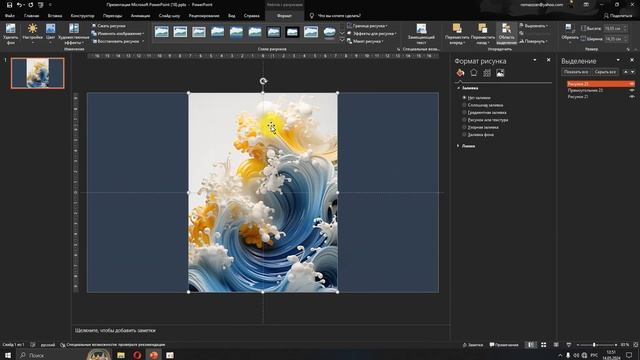Select Заливка фона (Background fill)

464,135
